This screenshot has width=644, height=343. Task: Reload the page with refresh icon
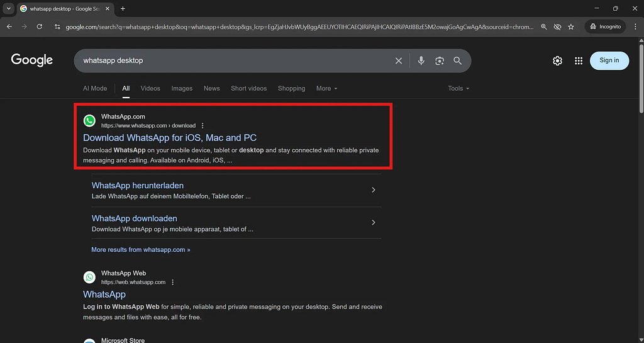click(40, 26)
